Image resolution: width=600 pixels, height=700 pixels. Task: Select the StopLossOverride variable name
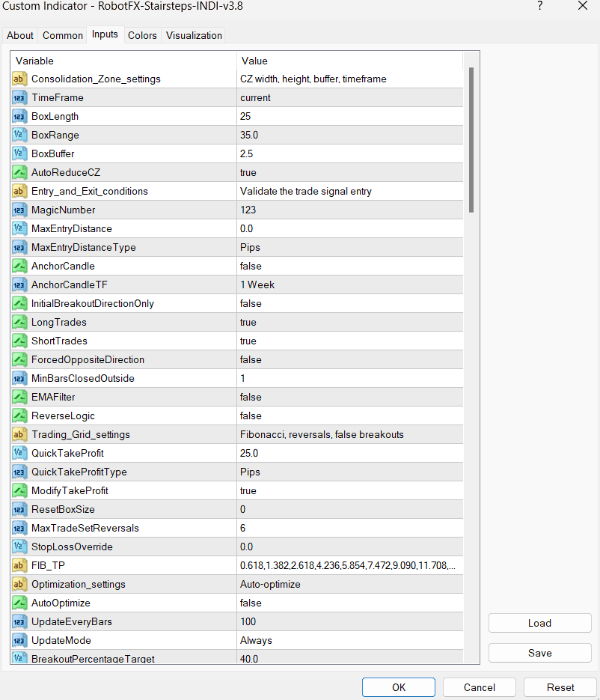coord(72,547)
